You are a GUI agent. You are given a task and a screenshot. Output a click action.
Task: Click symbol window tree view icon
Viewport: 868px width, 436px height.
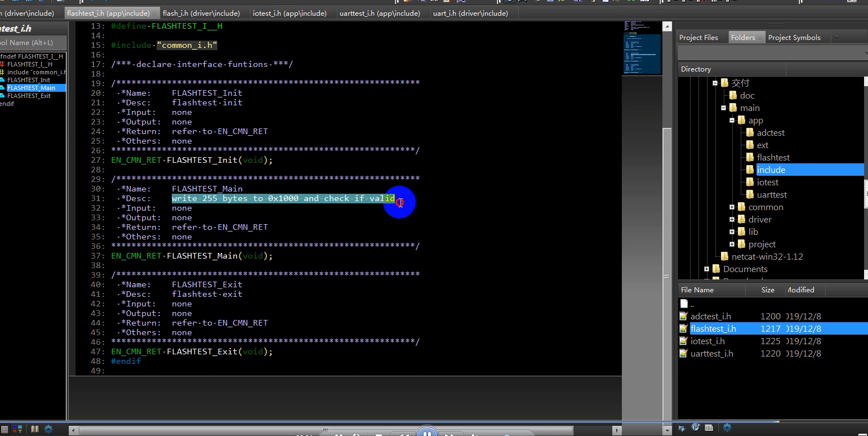17,429
